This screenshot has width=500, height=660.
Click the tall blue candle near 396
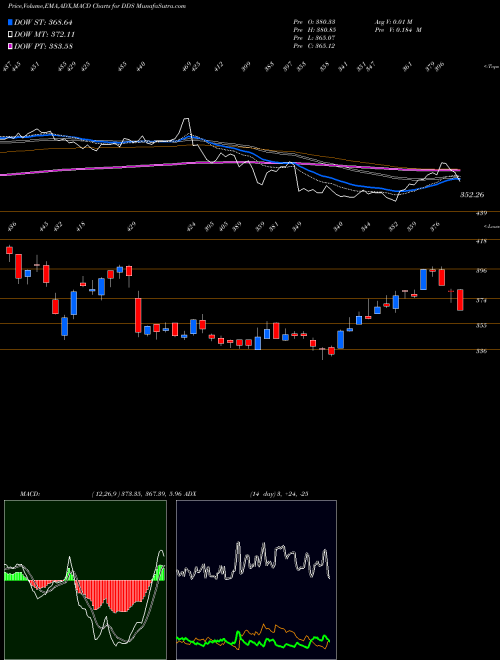click(x=423, y=279)
